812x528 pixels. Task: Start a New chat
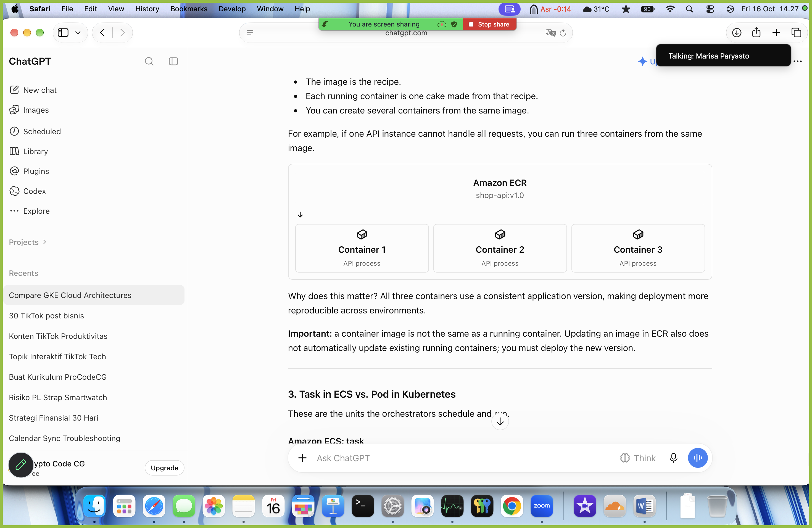33,90
